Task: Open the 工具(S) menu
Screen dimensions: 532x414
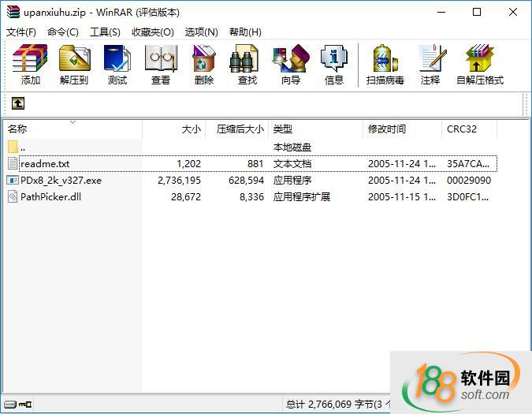Action: [x=105, y=32]
